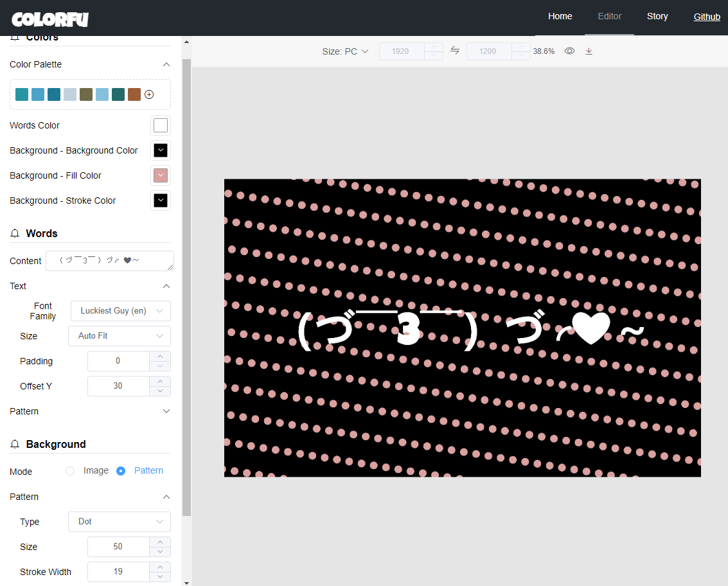The width and height of the screenshot is (728, 586).
Task: Open the pattern Type dropdown showing Dot
Action: pos(120,522)
